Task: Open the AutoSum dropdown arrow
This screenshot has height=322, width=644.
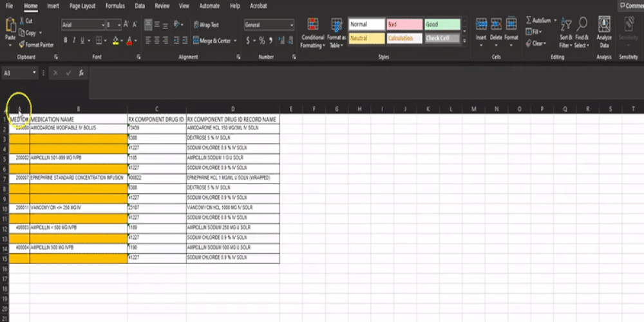Action: click(x=555, y=20)
